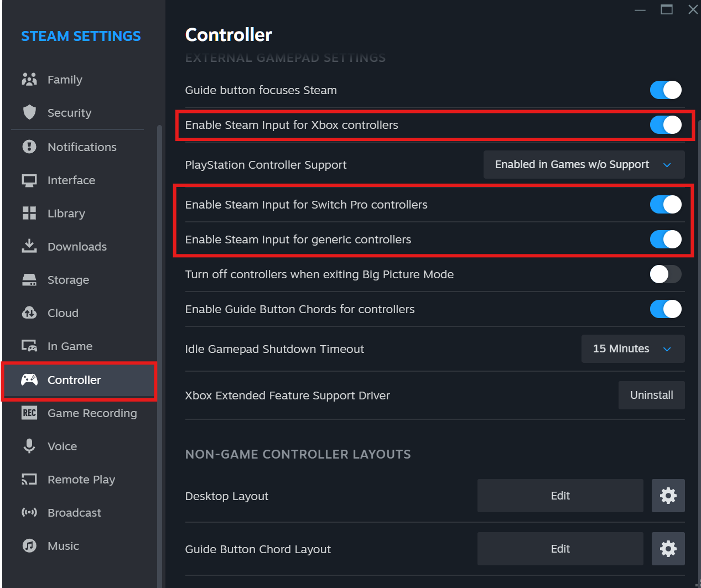Click the Family people icon in sidebar
This screenshot has height=588, width=701.
point(29,80)
